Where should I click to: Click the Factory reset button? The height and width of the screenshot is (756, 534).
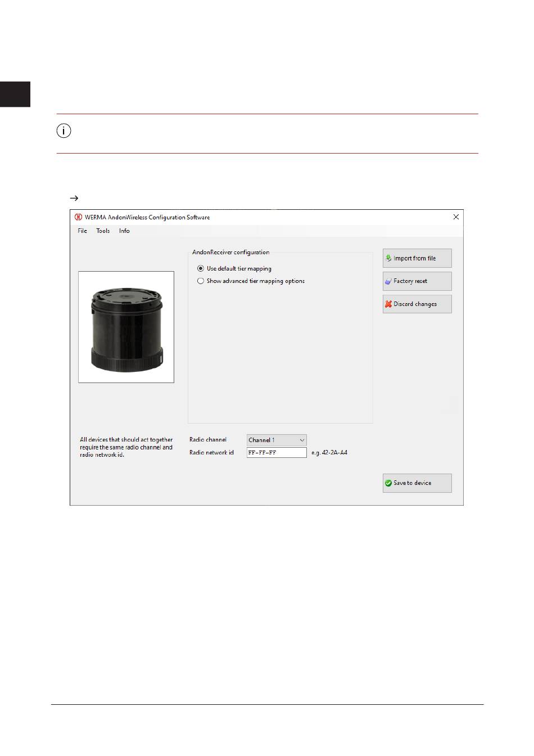pyautogui.click(x=417, y=281)
